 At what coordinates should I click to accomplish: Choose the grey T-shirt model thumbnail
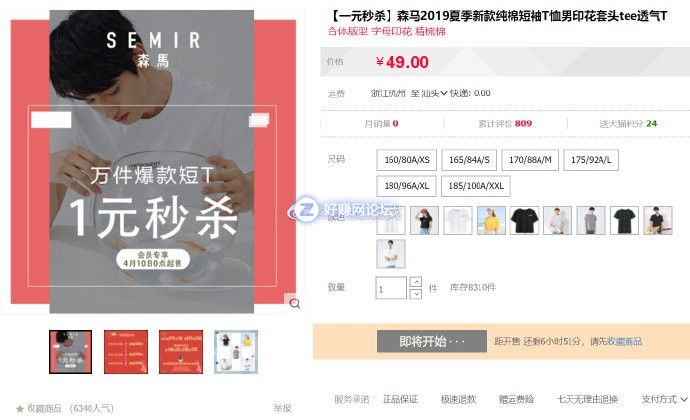tap(591, 220)
